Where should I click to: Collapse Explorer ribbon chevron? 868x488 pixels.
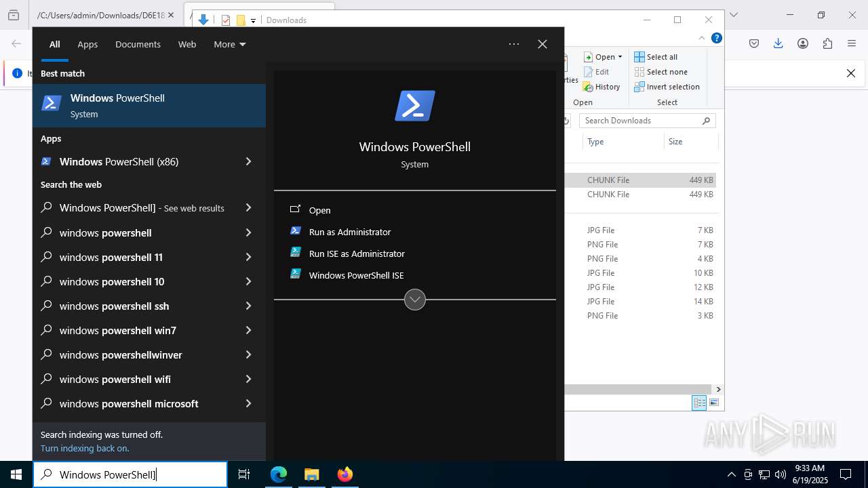[702, 39]
